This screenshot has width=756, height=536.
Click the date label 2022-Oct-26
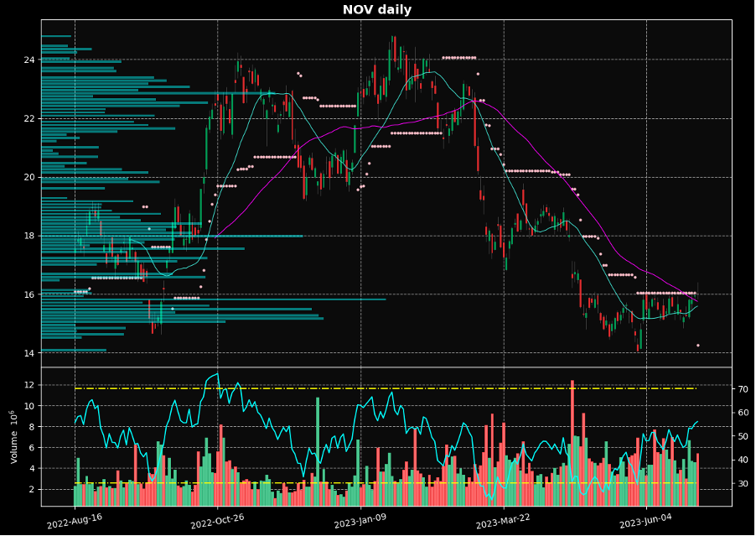coord(217,521)
